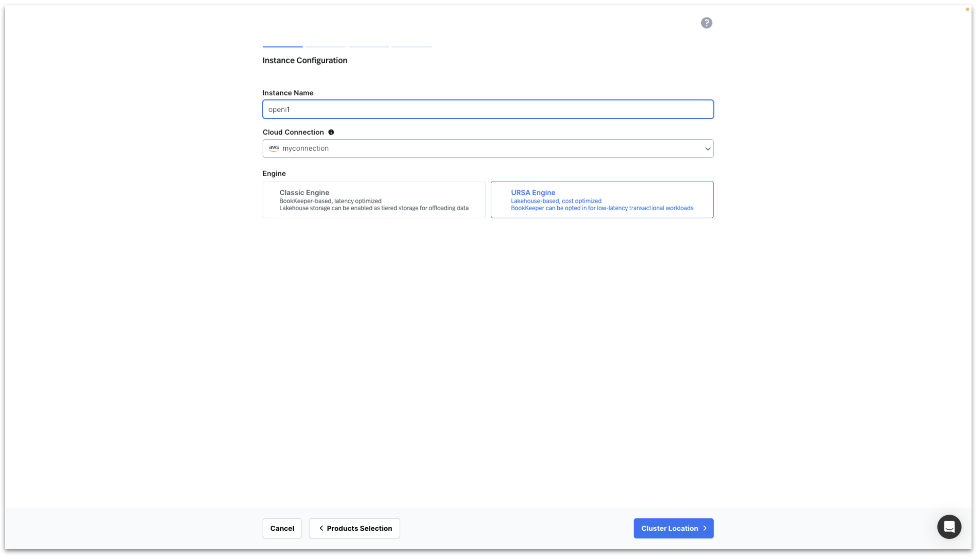Click the Cancel button
The image size is (980, 559).
282,528
